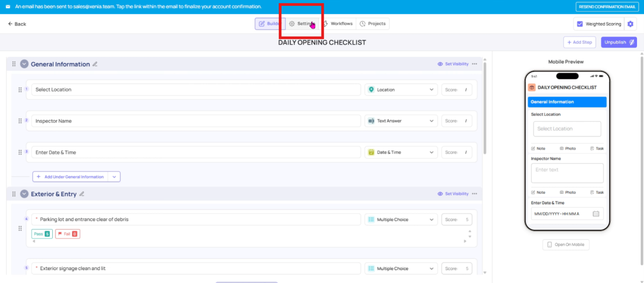Open the three-dot menu for General Information
644x283 pixels.
tap(474, 64)
